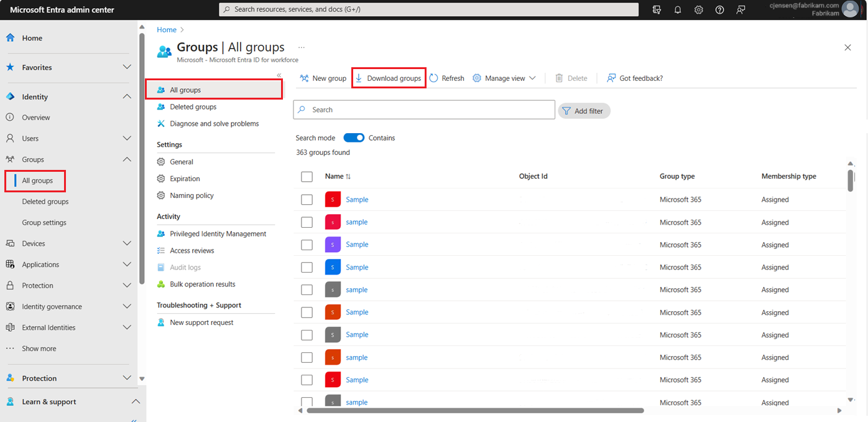
Task: Check the box for first Sample group
Action: [x=307, y=200]
